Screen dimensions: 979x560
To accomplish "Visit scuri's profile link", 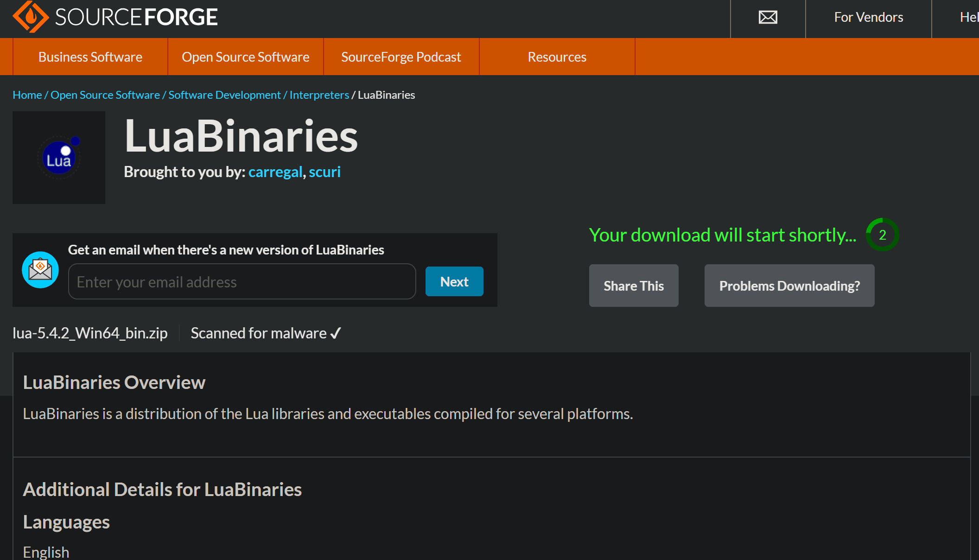I will pos(324,172).
